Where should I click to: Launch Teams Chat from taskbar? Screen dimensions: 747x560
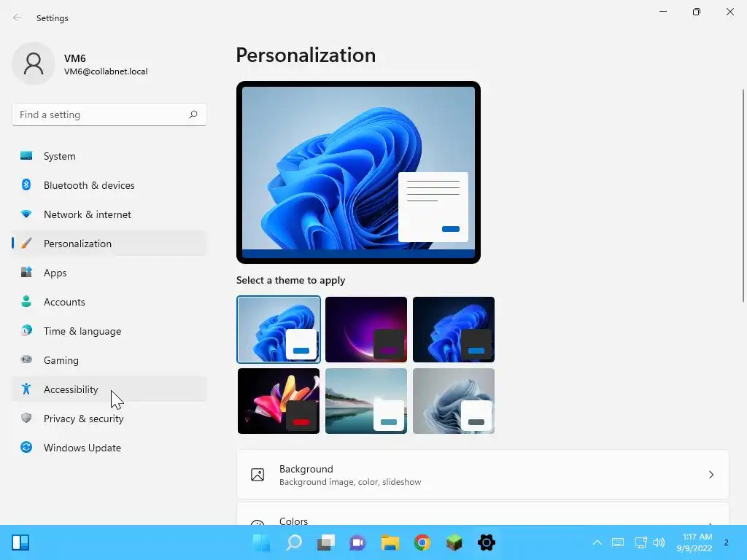[357, 542]
